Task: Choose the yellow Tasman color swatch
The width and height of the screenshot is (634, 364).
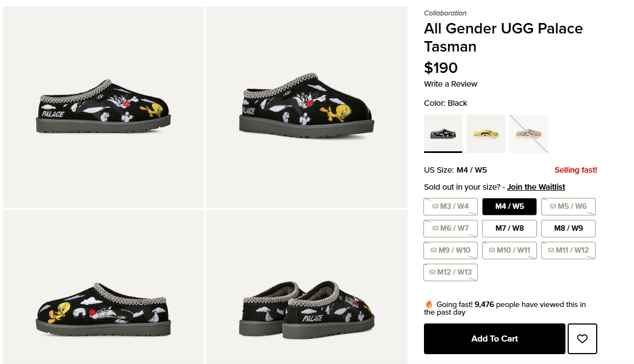Action: [486, 134]
